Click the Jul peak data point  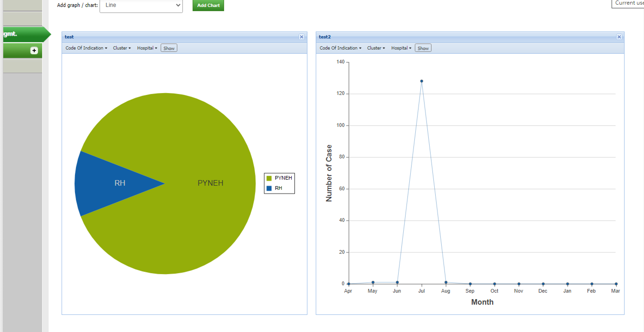point(422,81)
